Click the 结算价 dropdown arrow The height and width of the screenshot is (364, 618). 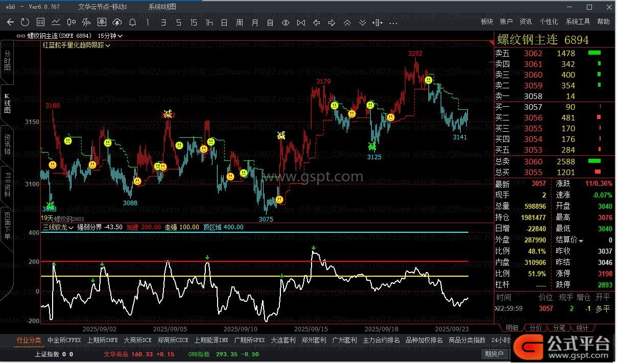click(x=581, y=240)
